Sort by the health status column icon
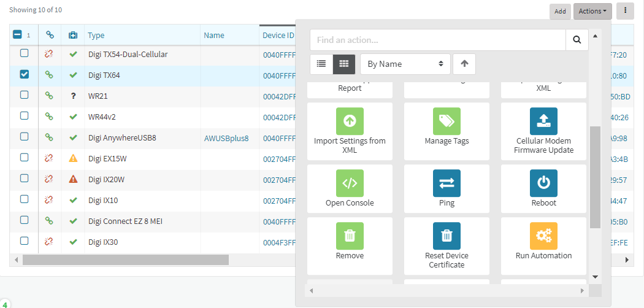Image resolution: width=644 pixels, height=308 pixels. pos(73,36)
